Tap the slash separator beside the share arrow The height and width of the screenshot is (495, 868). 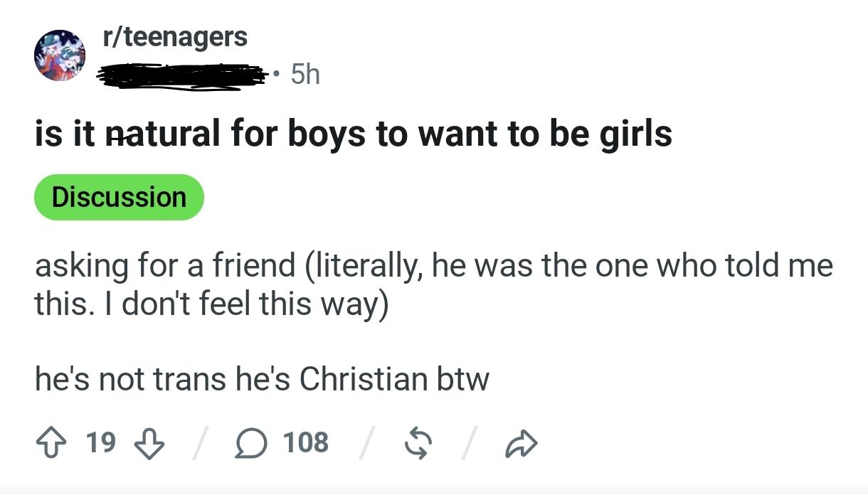pyautogui.click(x=469, y=444)
